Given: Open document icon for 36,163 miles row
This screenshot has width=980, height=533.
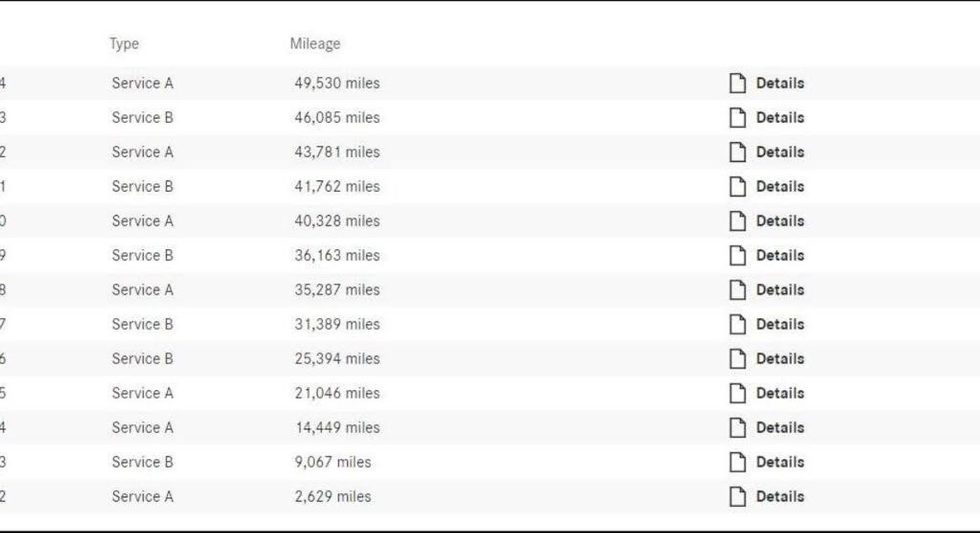Looking at the screenshot, I should [738, 255].
